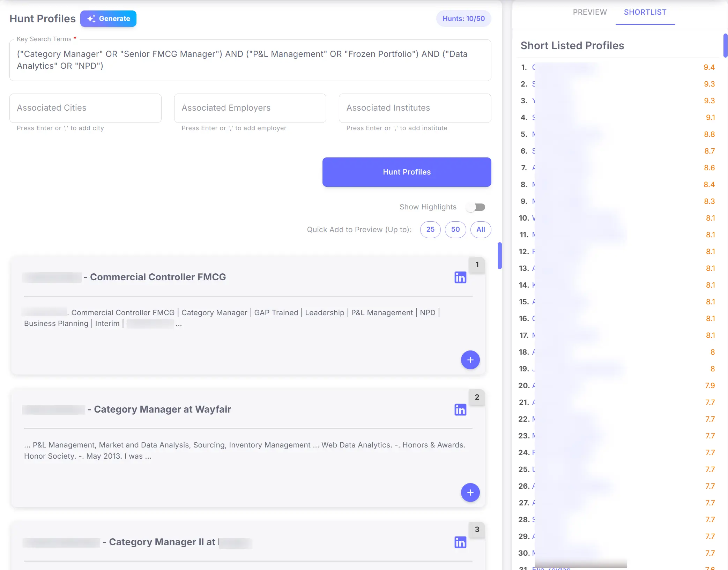This screenshot has width=728, height=570.
Task: Quick add 50 profiles to preview
Action: click(x=455, y=230)
